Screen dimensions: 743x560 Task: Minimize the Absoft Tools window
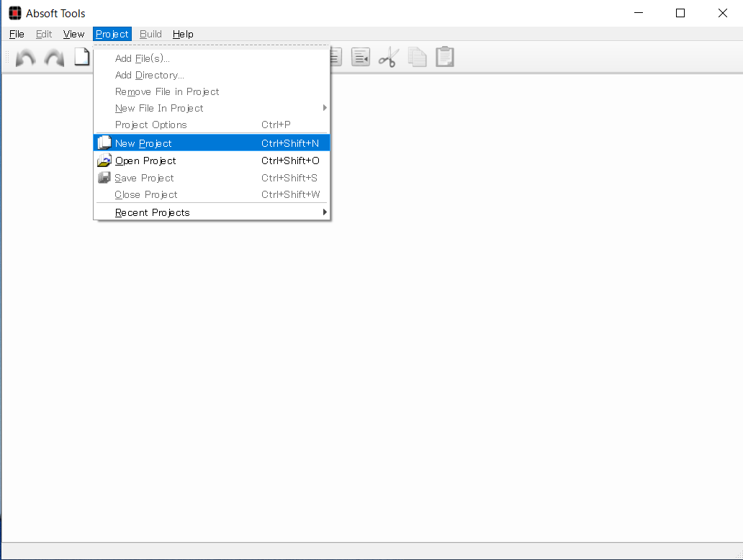tap(639, 13)
